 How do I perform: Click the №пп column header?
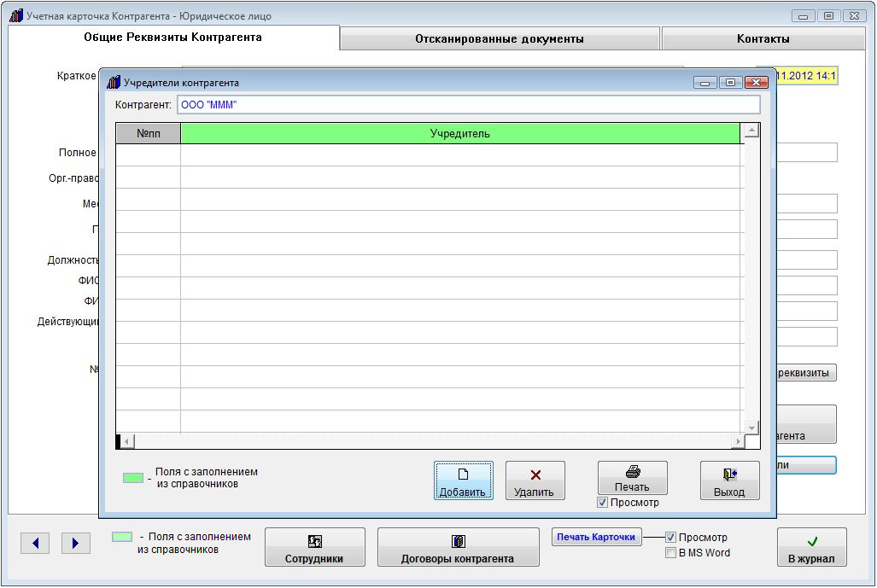point(149,134)
